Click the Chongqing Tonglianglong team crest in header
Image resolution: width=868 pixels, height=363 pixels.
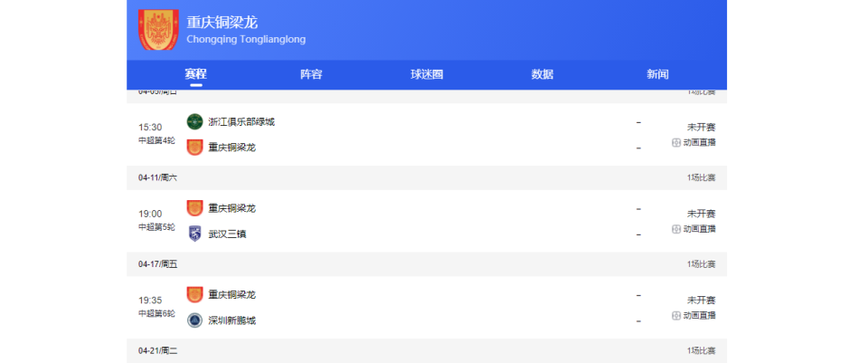[x=158, y=30]
